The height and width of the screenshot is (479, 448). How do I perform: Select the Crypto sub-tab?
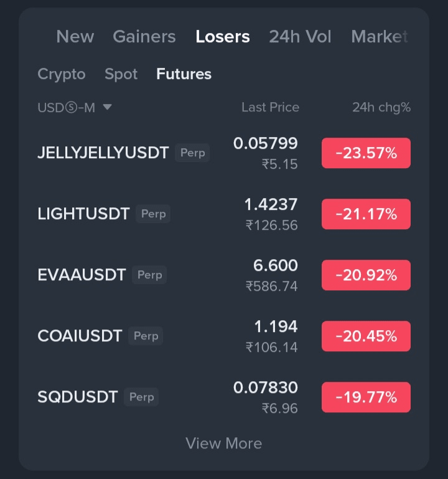pos(62,74)
